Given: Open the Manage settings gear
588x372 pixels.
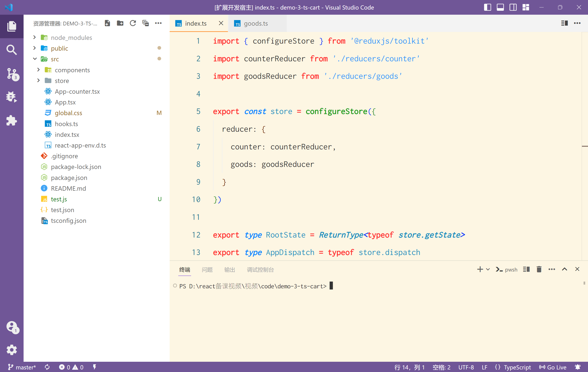Looking at the screenshot, I should 12,350.
